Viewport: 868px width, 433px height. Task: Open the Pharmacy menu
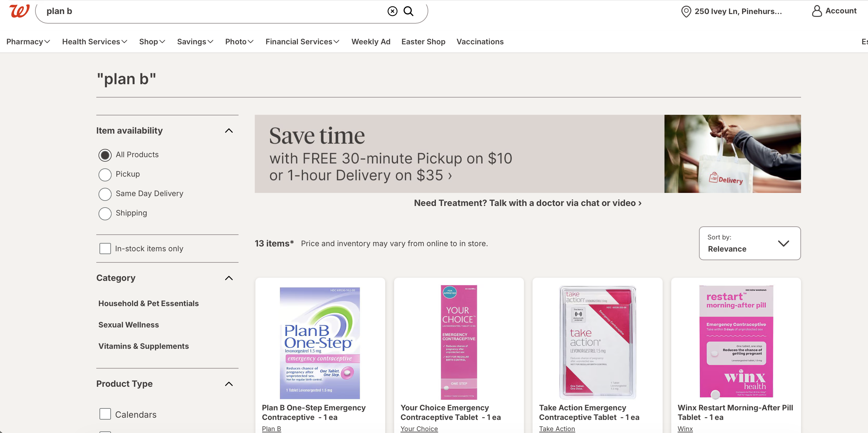(28, 42)
